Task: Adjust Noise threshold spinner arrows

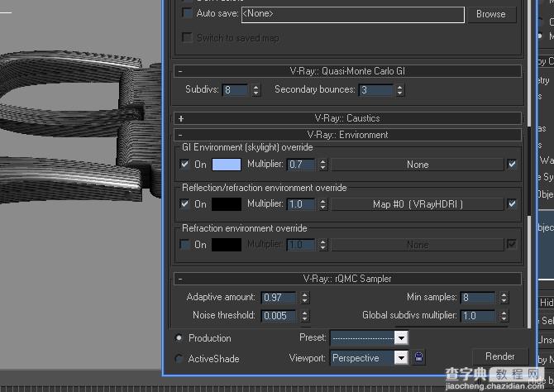Action: (x=305, y=316)
